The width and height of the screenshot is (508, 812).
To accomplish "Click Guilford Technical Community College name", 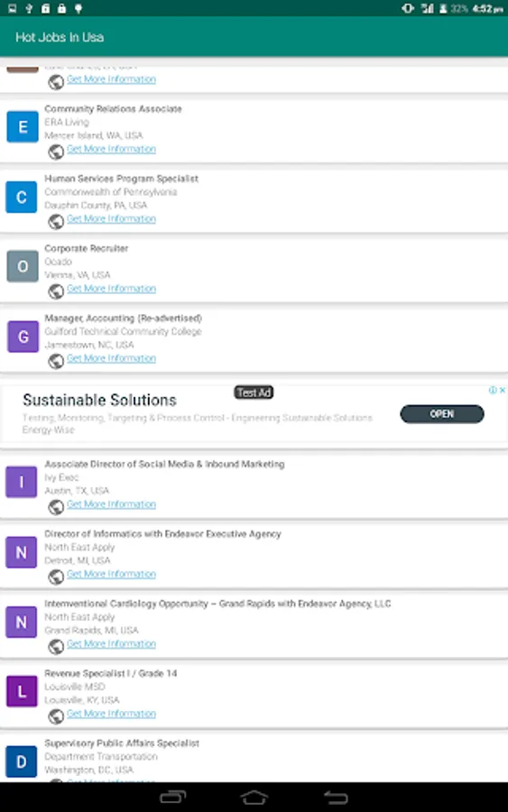I will point(124,331).
